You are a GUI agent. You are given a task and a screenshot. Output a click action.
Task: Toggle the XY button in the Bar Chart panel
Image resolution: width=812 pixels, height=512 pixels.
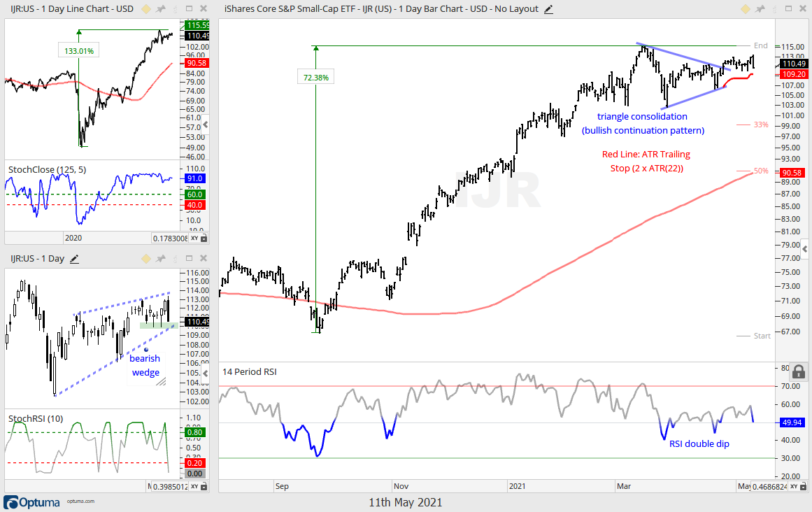[794, 487]
